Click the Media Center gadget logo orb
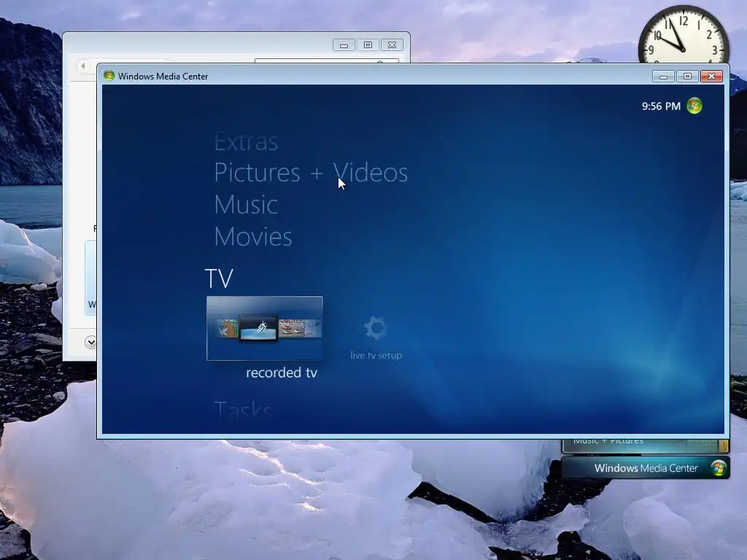The image size is (747, 560). tap(719, 468)
